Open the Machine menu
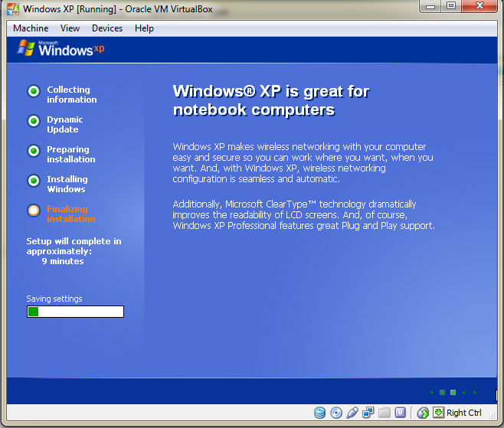Viewport: 504px width, 428px height. 31,28
